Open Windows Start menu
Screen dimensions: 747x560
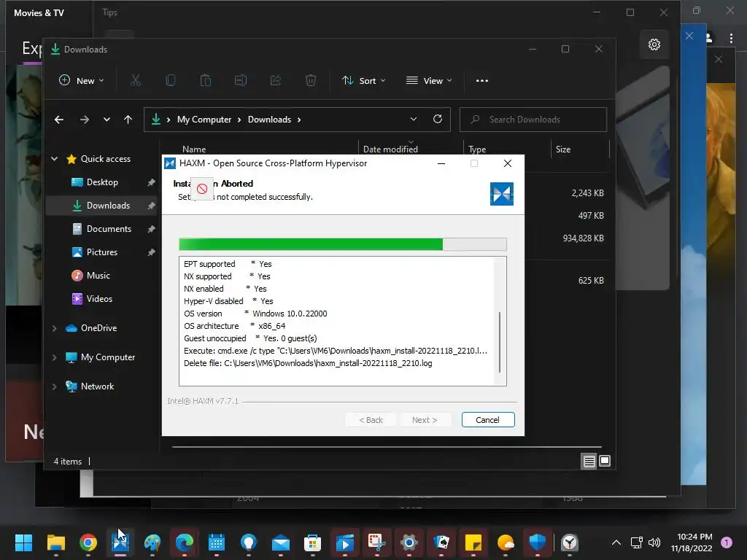coord(23,542)
